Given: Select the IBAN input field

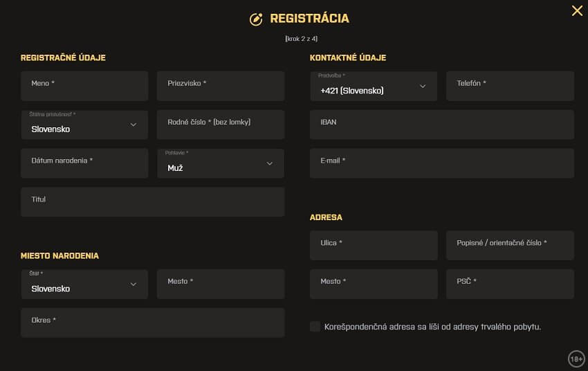Looking at the screenshot, I should pos(441,125).
